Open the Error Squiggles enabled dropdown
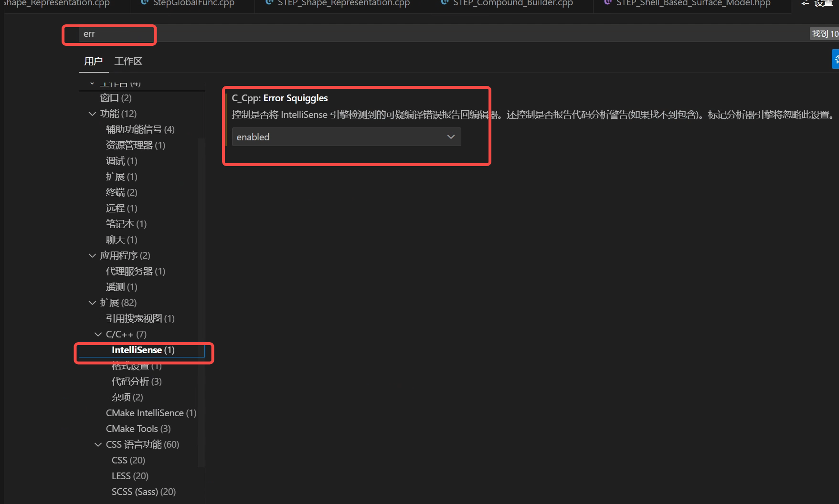The width and height of the screenshot is (839, 504). pyautogui.click(x=346, y=137)
